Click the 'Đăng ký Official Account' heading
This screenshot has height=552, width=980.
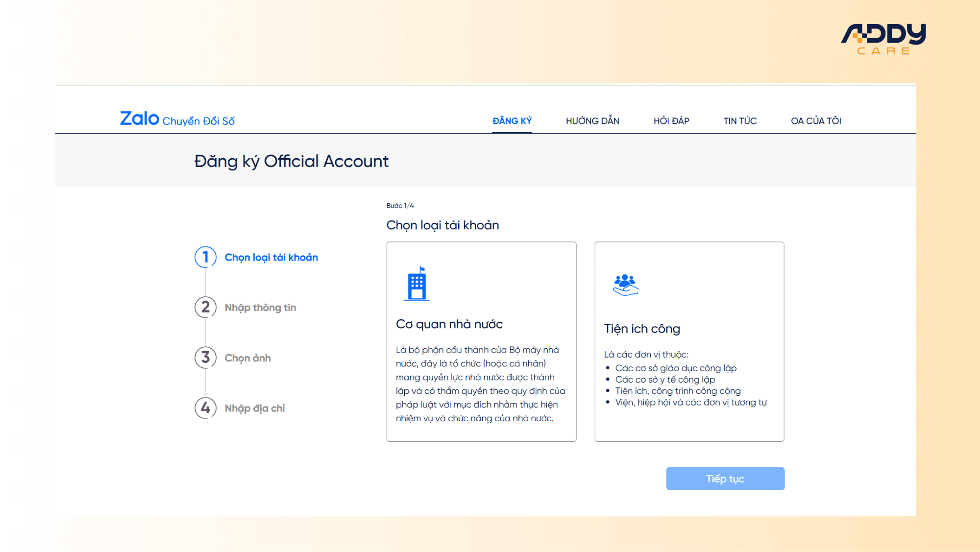coord(291,161)
